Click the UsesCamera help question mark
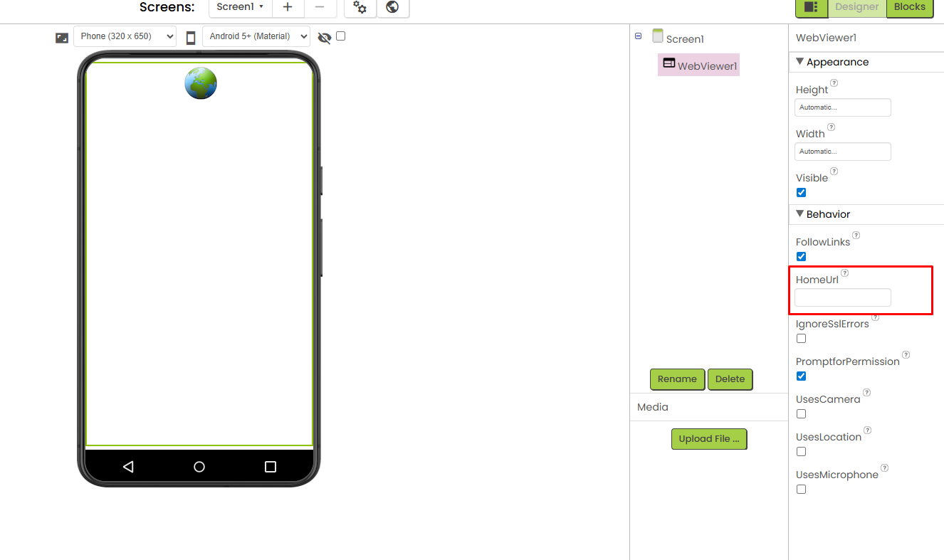Image resolution: width=944 pixels, height=560 pixels. click(x=867, y=393)
